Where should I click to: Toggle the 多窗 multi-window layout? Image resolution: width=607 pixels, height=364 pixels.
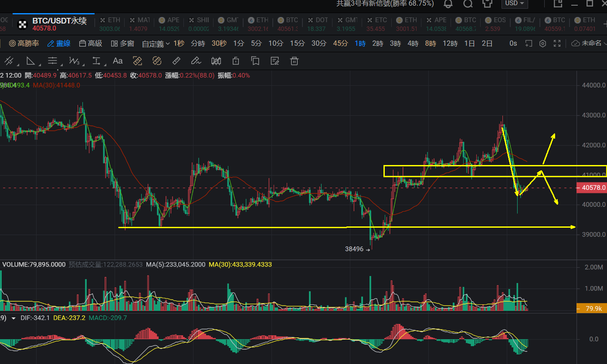pos(122,44)
